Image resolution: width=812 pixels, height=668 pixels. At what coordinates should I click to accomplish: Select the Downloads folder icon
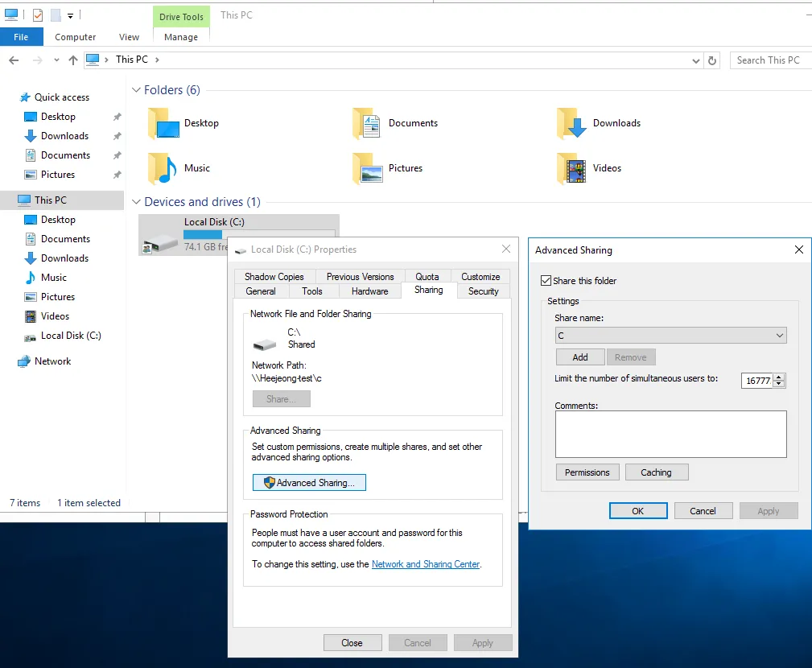tap(571, 123)
